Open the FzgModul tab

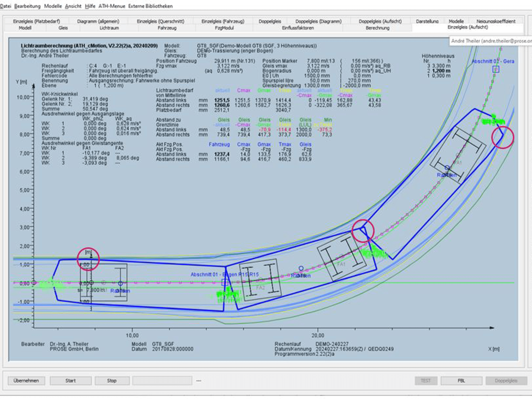tap(224, 28)
